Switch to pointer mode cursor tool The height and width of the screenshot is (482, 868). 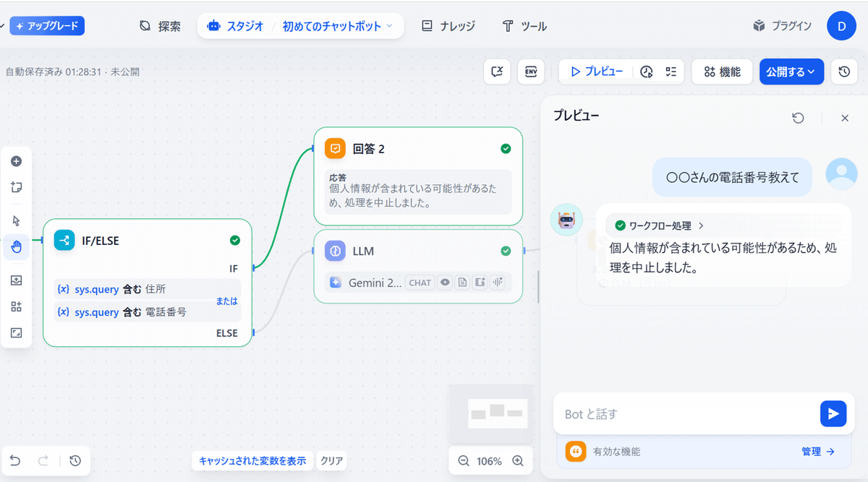click(x=17, y=220)
